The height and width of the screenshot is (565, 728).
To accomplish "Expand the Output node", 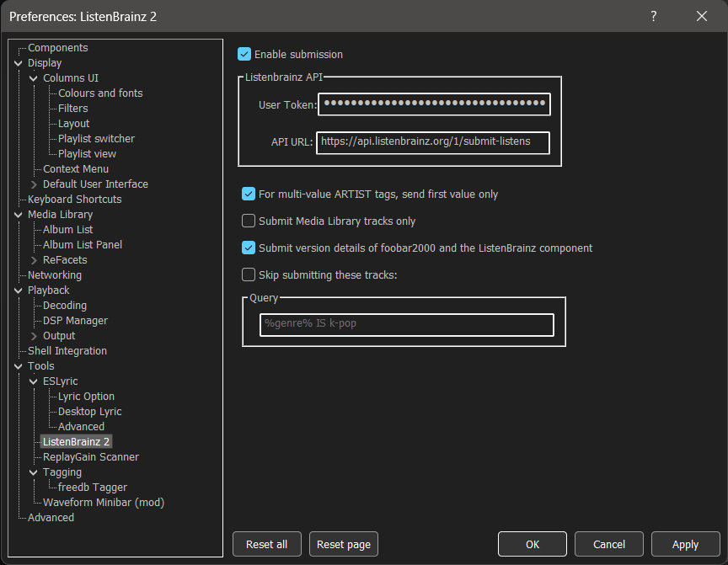I will pos(34,336).
